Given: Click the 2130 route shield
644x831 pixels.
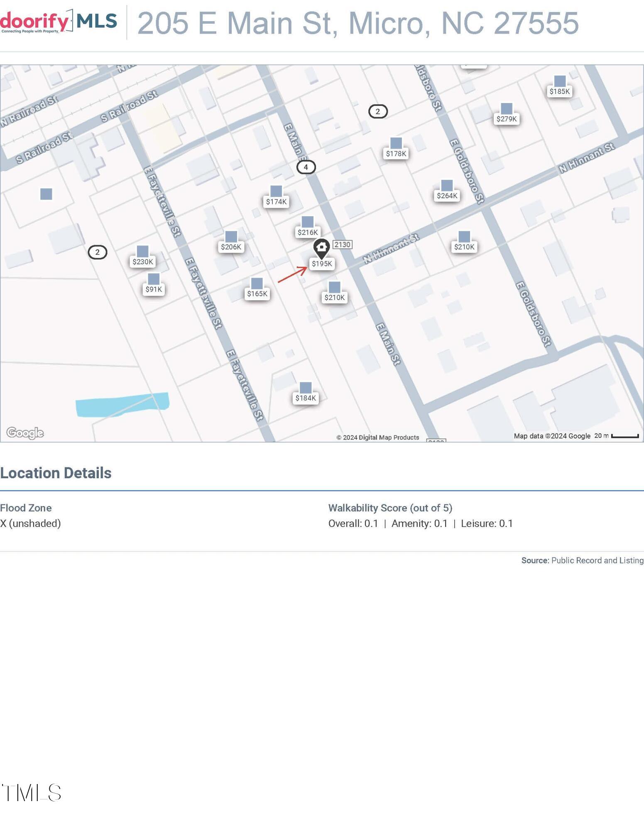Looking at the screenshot, I should [343, 245].
